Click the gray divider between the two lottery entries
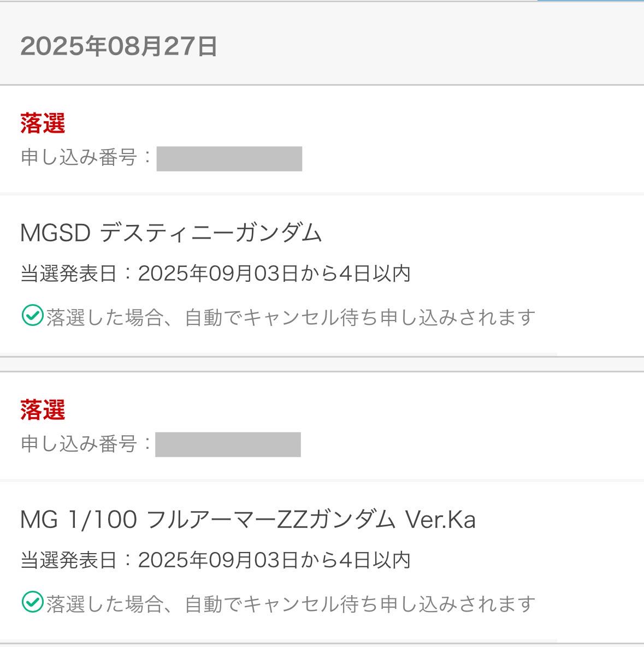The image size is (644, 647). pyautogui.click(x=322, y=364)
